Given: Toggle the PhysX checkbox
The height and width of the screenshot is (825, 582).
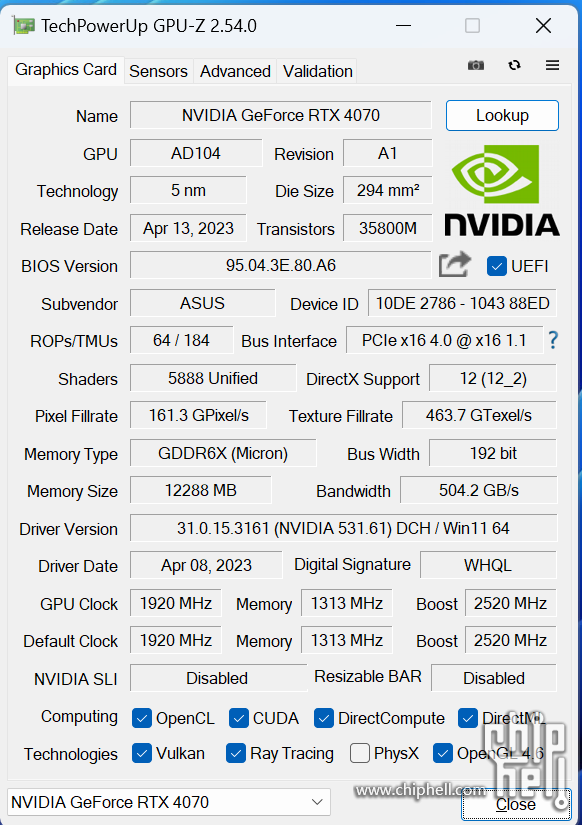Looking at the screenshot, I should (x=359, y=753).
